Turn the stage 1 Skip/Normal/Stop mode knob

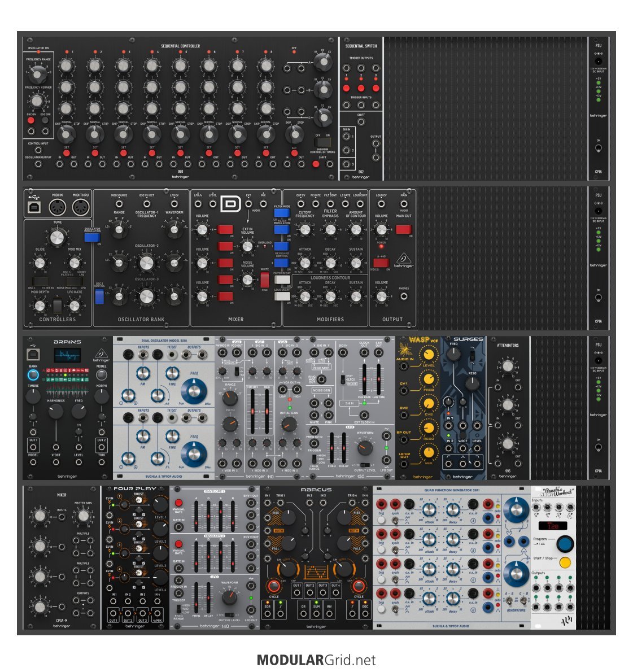click(x=66, y=134)
